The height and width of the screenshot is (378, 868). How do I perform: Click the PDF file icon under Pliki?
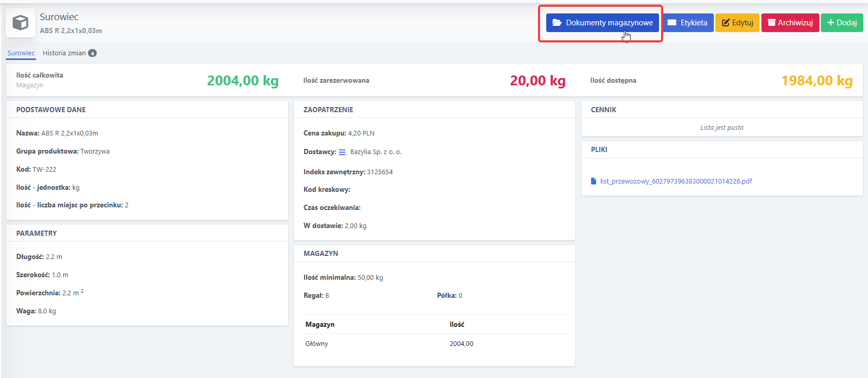(x=593, y=181)
